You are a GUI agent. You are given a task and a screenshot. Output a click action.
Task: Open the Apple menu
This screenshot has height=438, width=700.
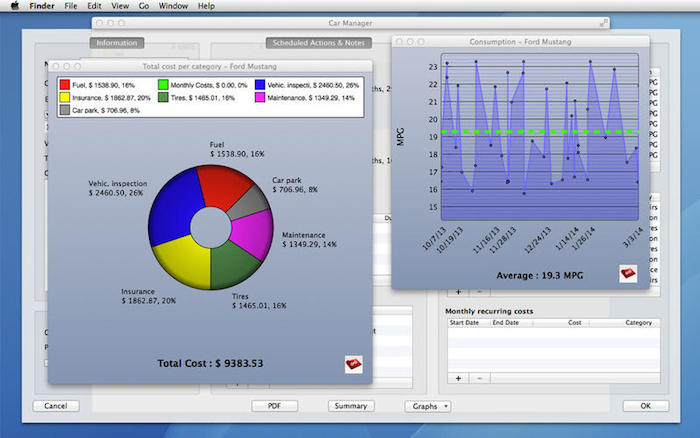(x=15, y=6)
